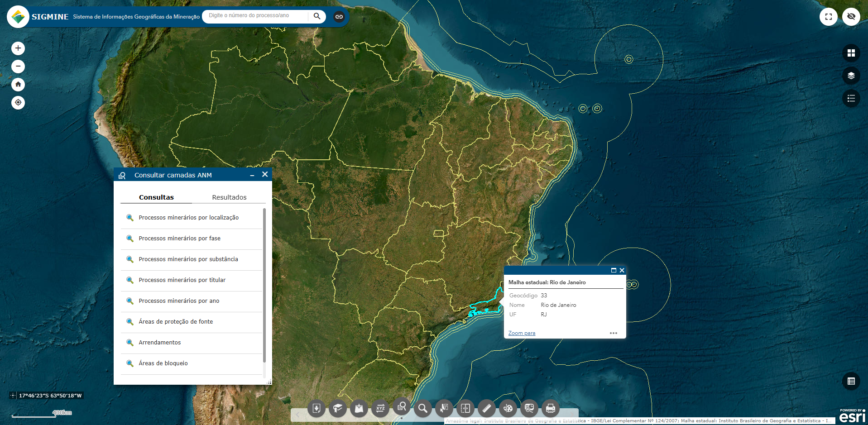Click the add data to map icon
868x425 pixels.
pos(359,409)
